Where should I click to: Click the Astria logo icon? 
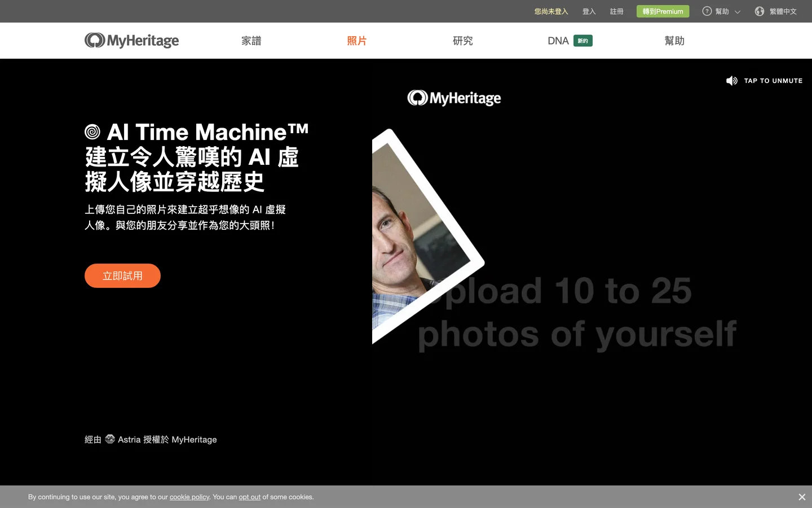coord(110,439)
